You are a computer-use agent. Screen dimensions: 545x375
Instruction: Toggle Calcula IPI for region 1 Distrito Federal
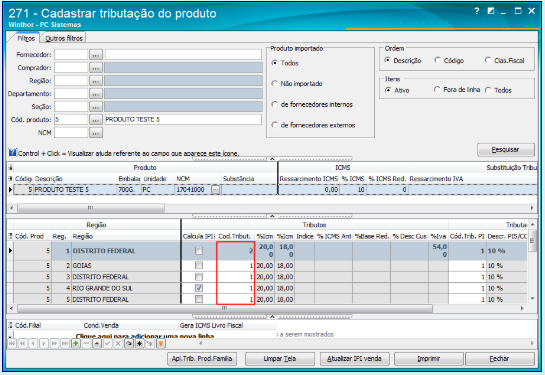point(199,251)
